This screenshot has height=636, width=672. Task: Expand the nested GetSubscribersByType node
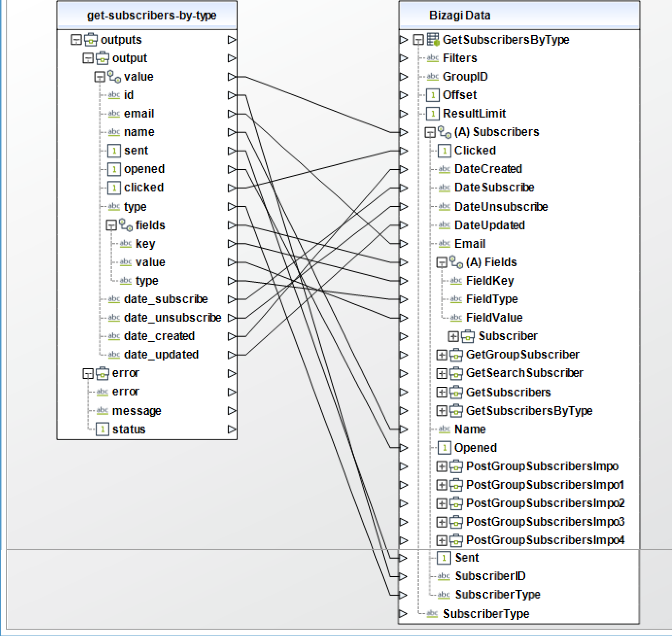coord(442,411)
